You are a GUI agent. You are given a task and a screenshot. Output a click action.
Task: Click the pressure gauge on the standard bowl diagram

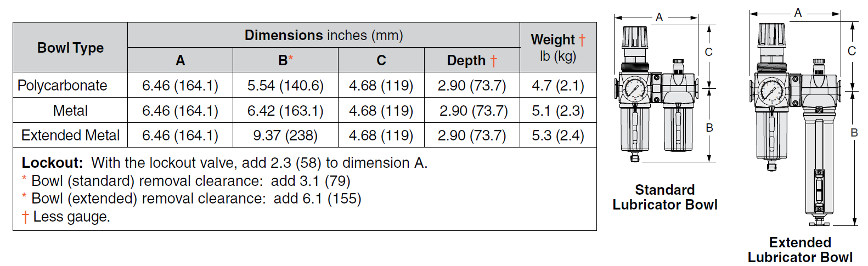click(x=634, y=89)
